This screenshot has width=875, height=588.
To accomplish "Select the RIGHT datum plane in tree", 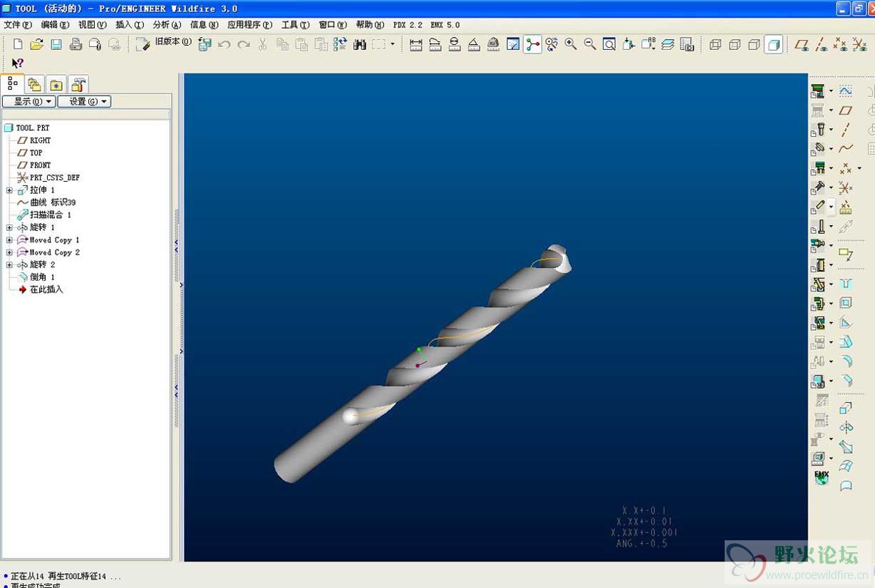I will coord(40,140).
